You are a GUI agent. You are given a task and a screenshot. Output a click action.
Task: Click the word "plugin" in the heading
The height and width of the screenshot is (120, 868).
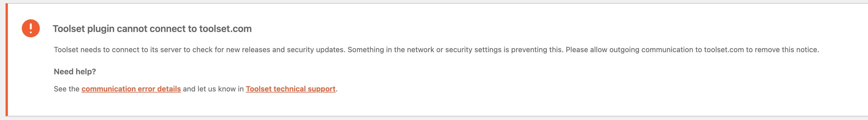[x=101, y=29]
